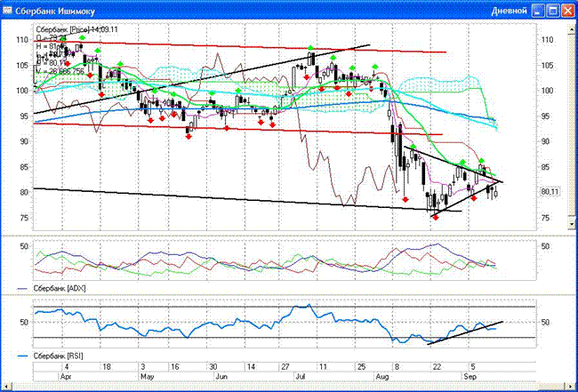
Task: Select the Сбербанк [RSI] legend label
Action: pos(58,356)
